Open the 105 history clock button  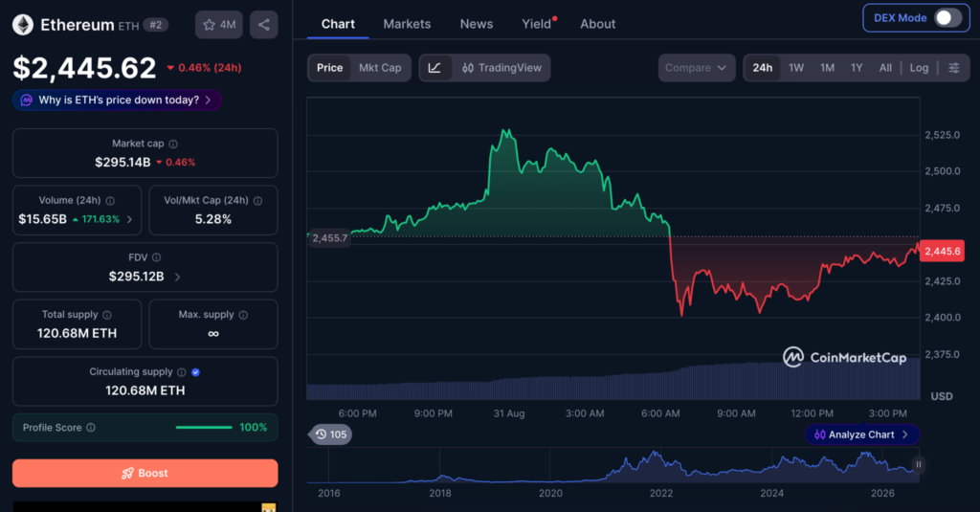coord(330,434)
